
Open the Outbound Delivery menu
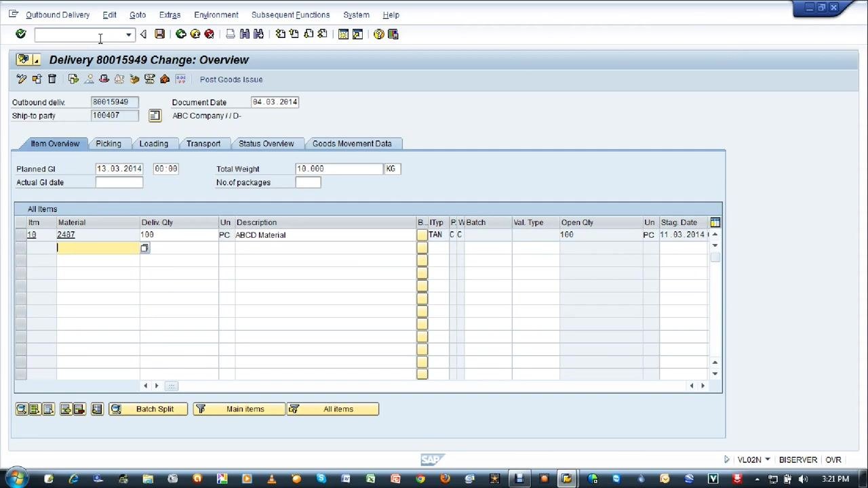tap(58, 15)
